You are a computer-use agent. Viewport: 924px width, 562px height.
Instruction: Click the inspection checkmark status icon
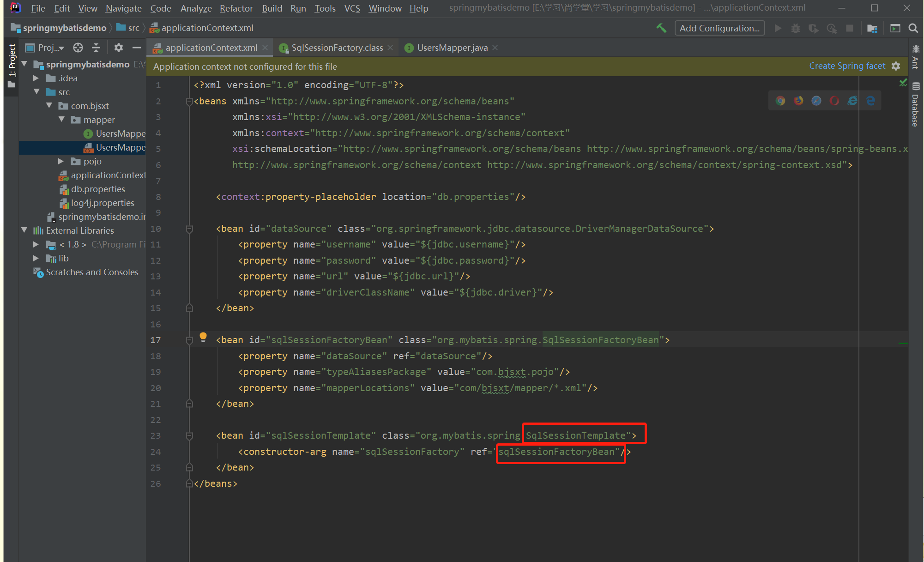click(903, 83)
